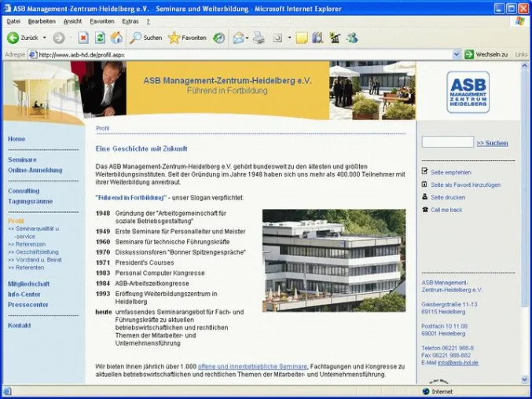Open the Kontakt sidebar link
This screenshot has height=399, width=532.
point(20,325)
